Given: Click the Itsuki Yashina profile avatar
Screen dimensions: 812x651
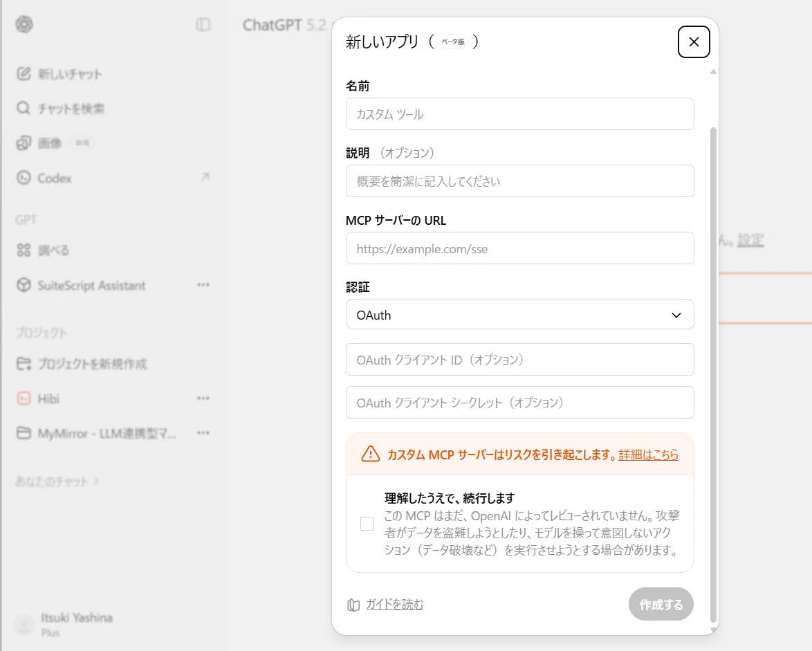Looking at the screenshot, I should coord(24,625).
